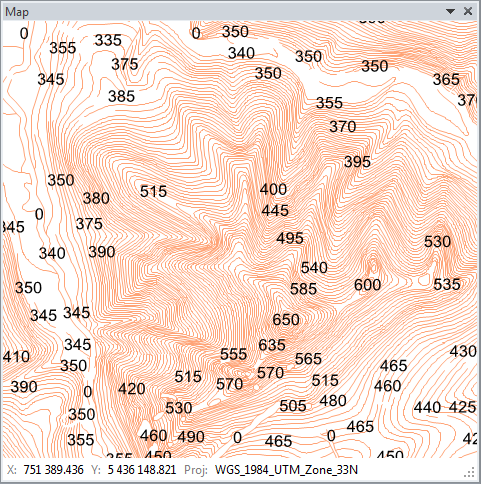
Task: Click the contour label 490
Action: click(191, 437)
